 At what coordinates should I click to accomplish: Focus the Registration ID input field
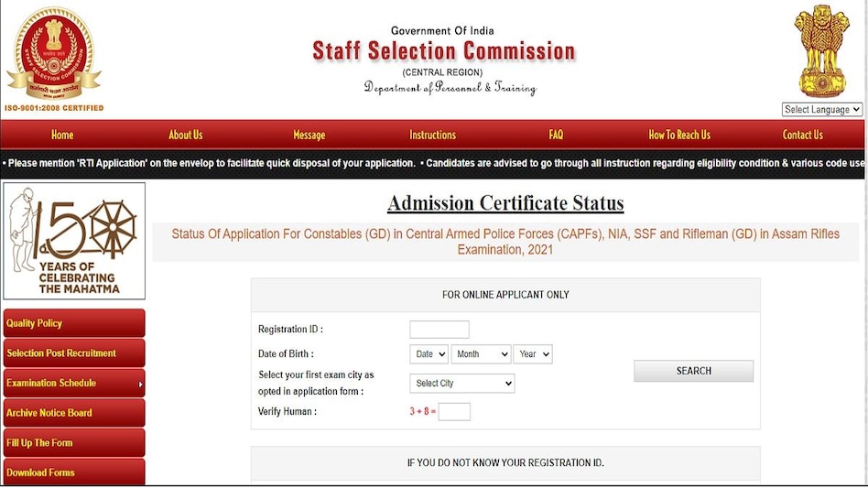(x=439, y=330)
